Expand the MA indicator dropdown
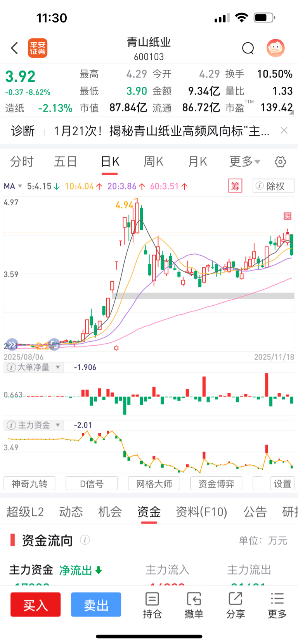The height and width of the screenshot is (644, 298). 13,186
